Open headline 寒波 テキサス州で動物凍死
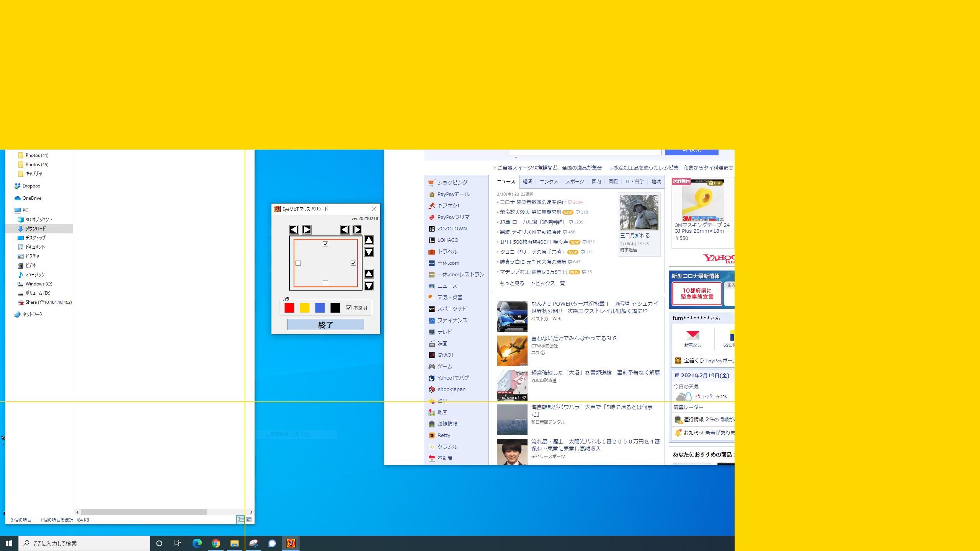The height and width of the screenshot is (551, 980). (530, 232)
